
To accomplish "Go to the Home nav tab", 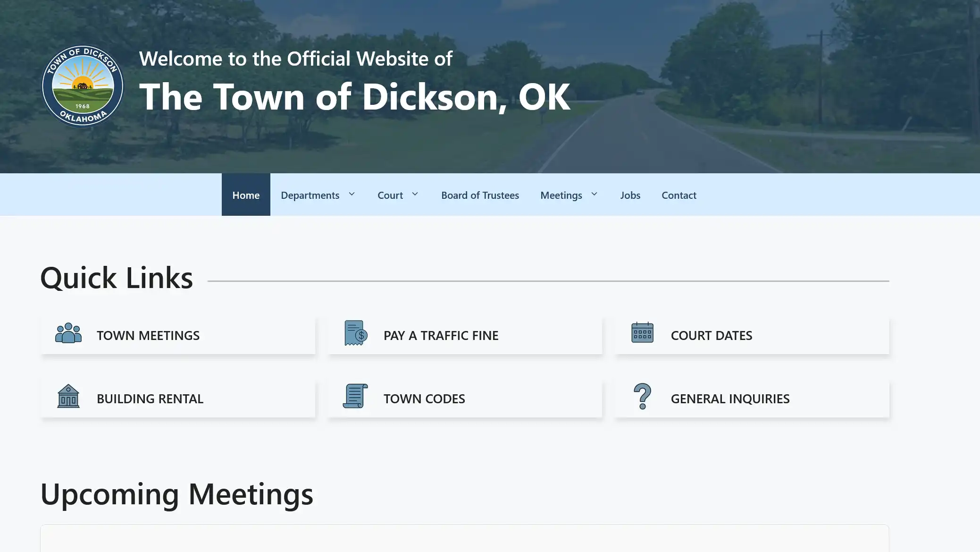I will (246, 195).
